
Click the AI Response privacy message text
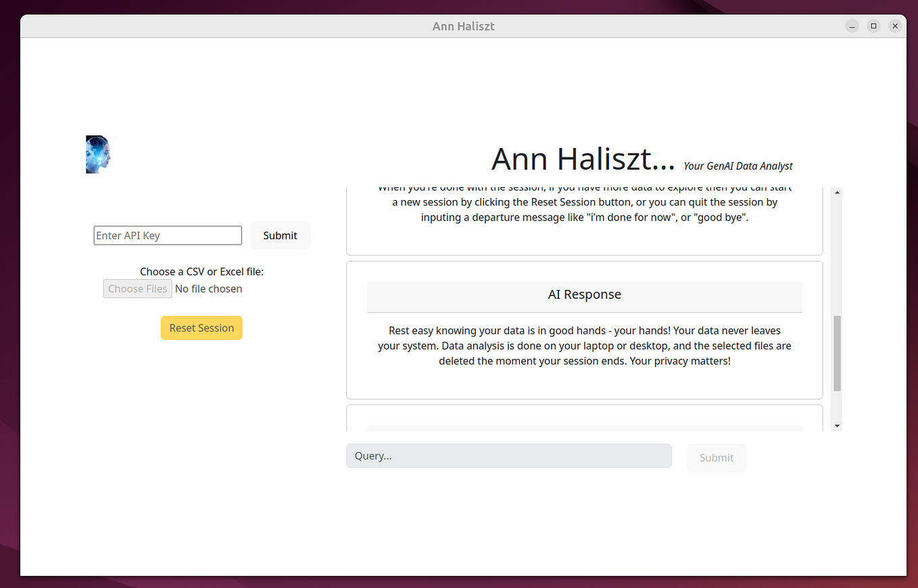point(584,345)
